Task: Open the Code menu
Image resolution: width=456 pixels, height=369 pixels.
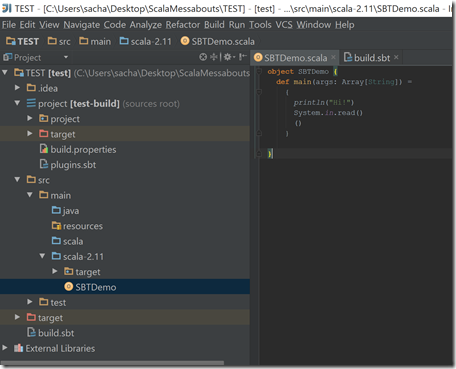Action: (115, 25)
